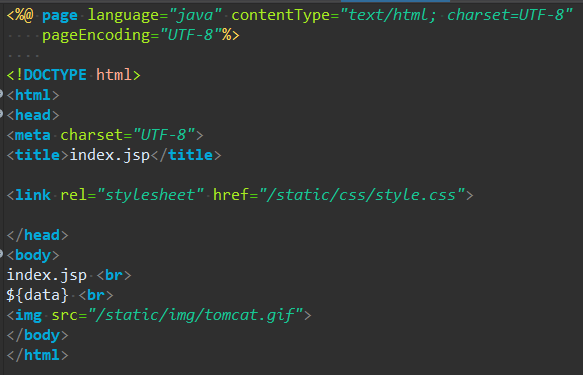Click the opening <body> tag
583x375 pixels.
coord(33,255)
